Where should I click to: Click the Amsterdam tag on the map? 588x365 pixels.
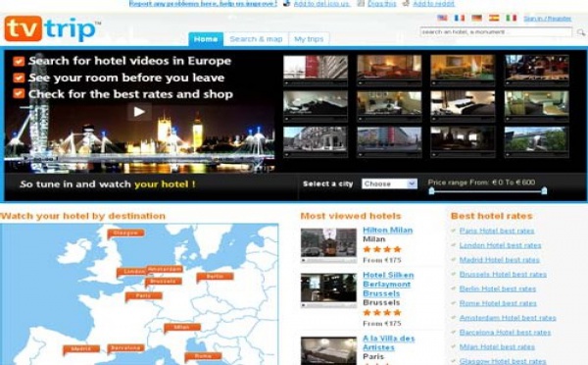pyautogui.click(x=165, y=269)
